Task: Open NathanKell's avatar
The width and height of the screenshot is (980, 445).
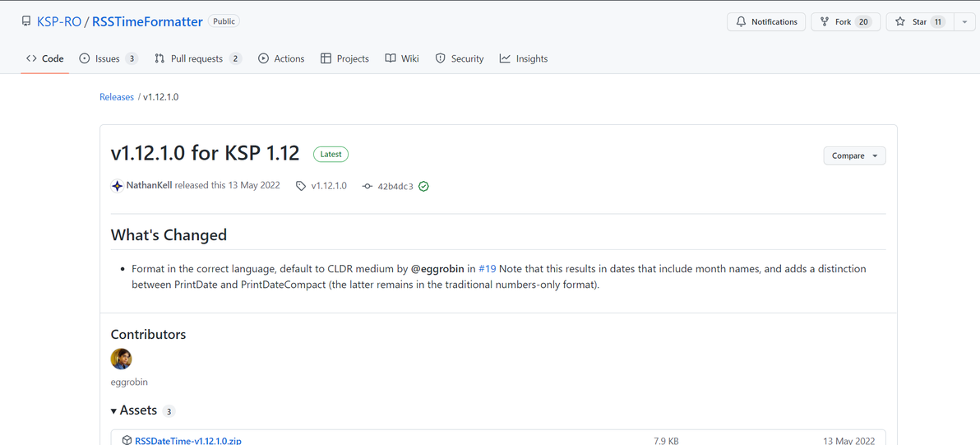Action: click(118, 186)
